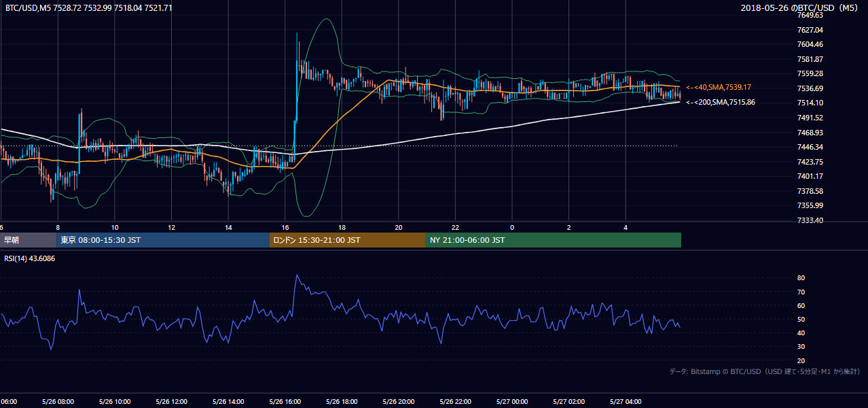The height and width of the screenshot is (408, 868).
Task: Click the 7423.75 price axis label
Action: pyautogui.click(x=810, y=162)
